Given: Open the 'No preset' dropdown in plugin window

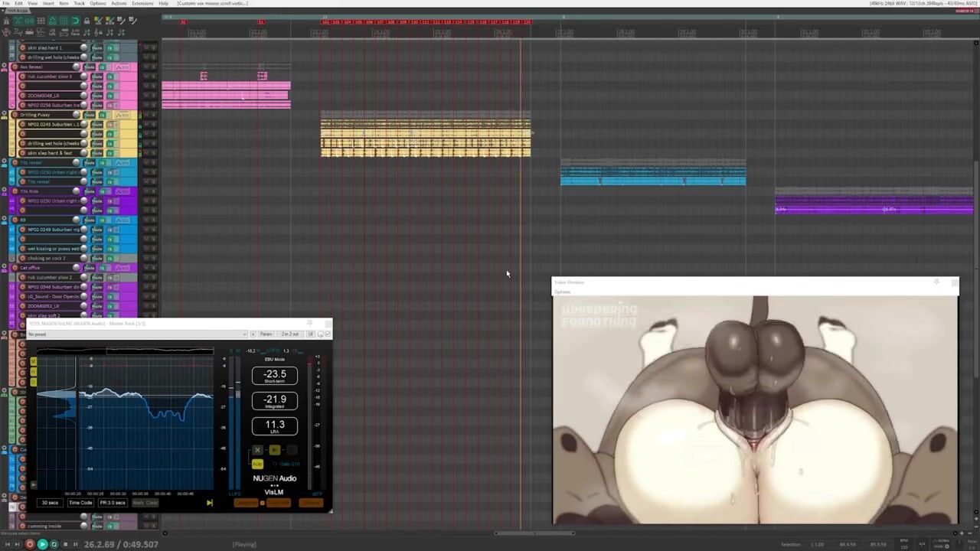Looking at the screenshot, I should (x=138, y=334).
